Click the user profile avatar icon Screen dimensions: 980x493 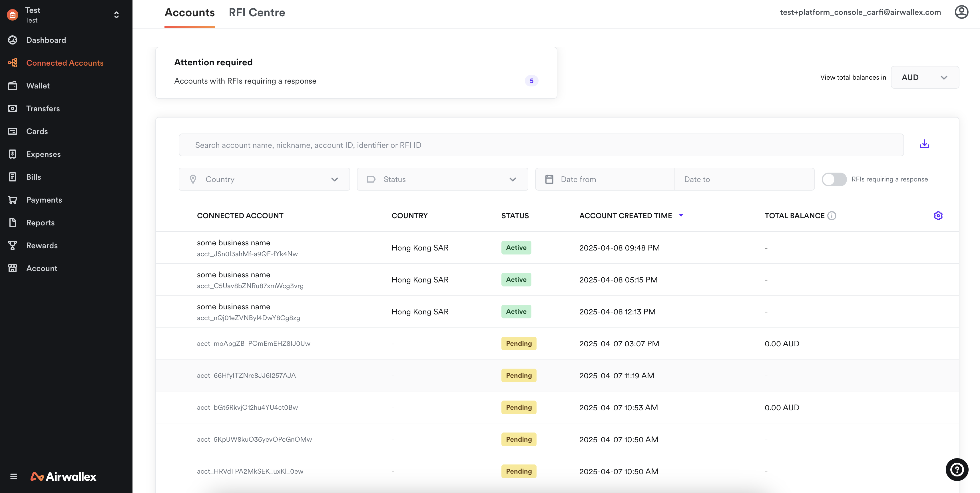pos(961,12)
